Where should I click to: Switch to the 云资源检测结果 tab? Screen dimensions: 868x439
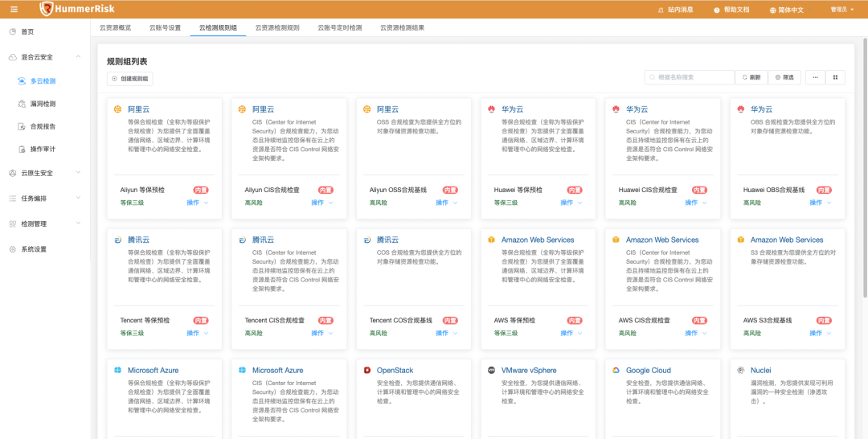[403, 27]
